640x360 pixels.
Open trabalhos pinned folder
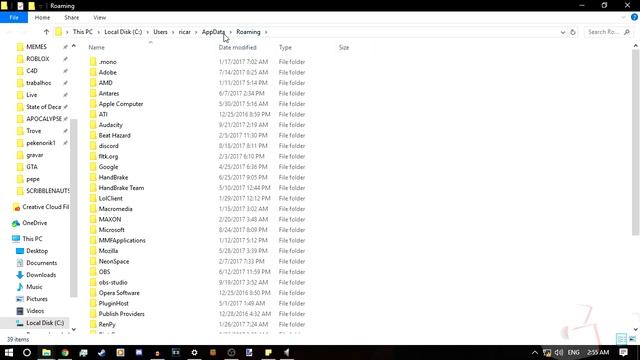[38, 83]
